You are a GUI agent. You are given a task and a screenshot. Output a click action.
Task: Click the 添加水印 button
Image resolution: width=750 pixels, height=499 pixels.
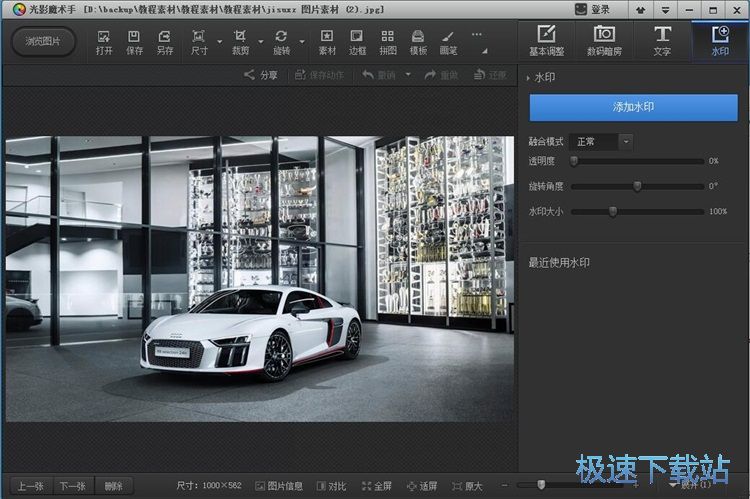633,107
